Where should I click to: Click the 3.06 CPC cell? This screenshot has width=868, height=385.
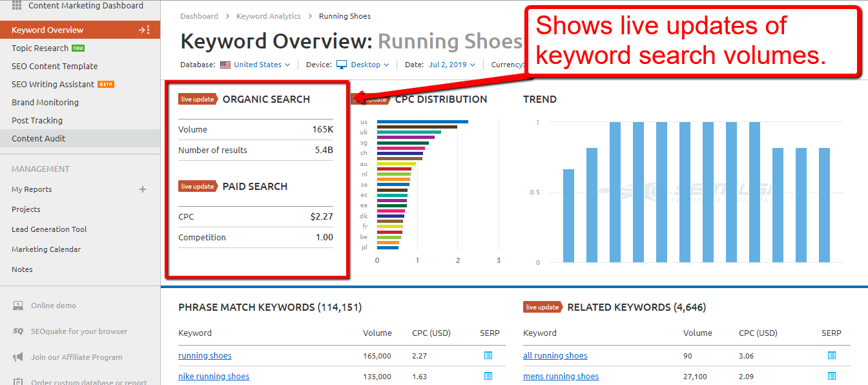[x=747, y=355]
